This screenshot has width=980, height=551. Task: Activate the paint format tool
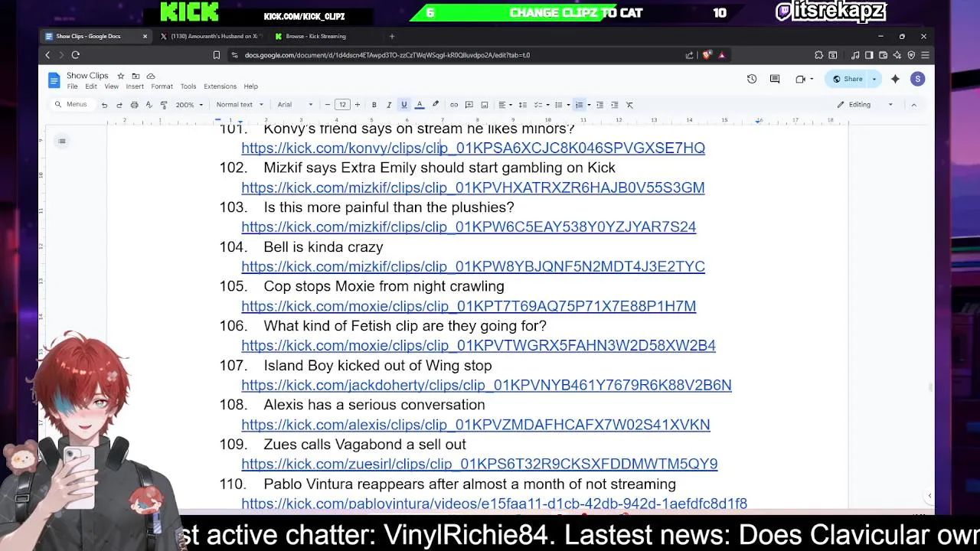click(x=163, y=105)
